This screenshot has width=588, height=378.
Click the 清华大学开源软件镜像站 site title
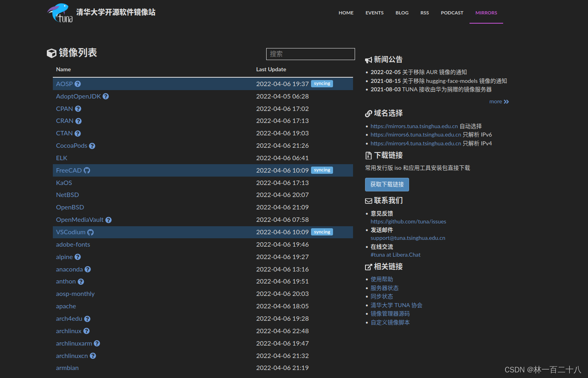116,12
